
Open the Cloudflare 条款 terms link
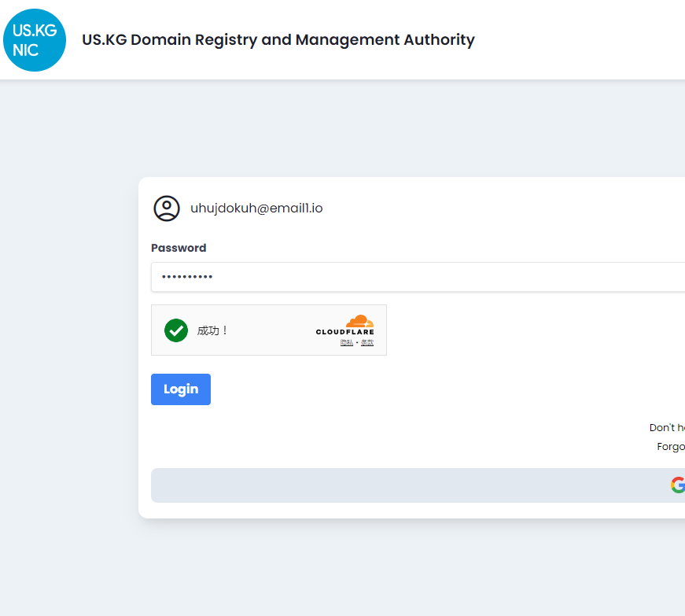click(367, 343)
